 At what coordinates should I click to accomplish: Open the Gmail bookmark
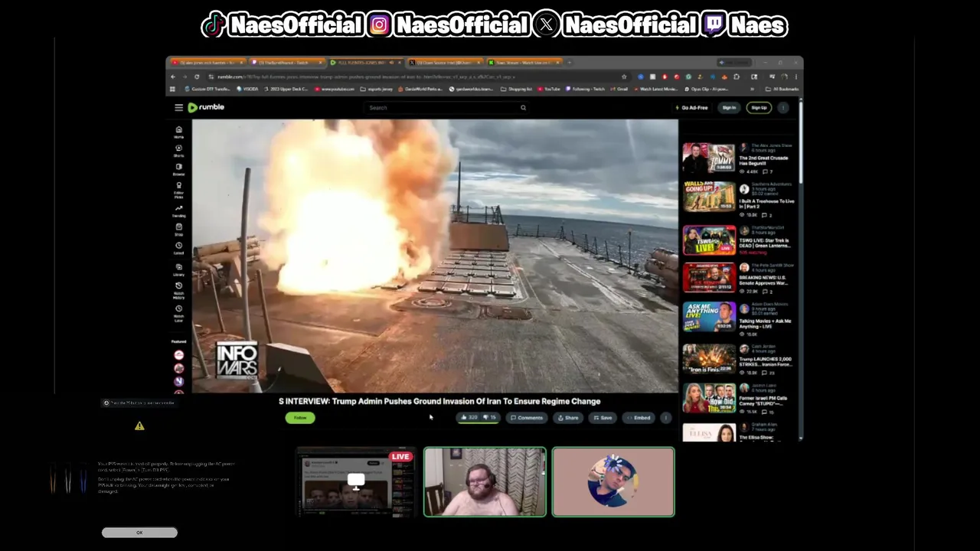[620, 89]
